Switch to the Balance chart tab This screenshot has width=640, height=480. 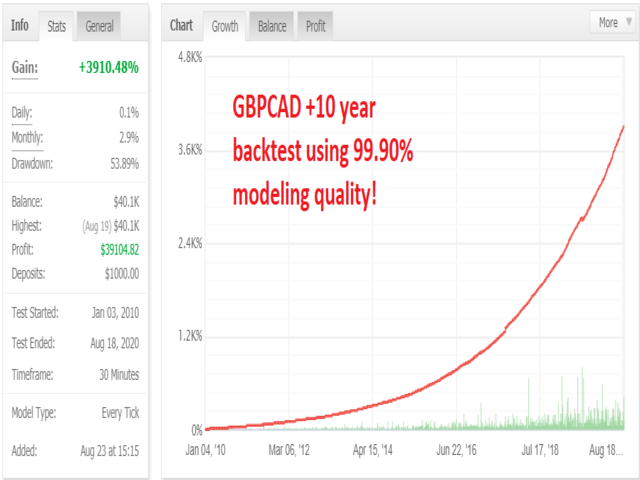pyautogui.click(x=272, y=26)
